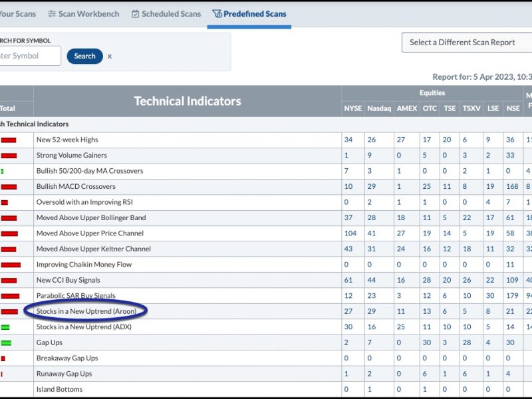This screenshot has width=532, height=399.
Task: Open the Island Bottoms scan
Action: [x=59, y=389]
